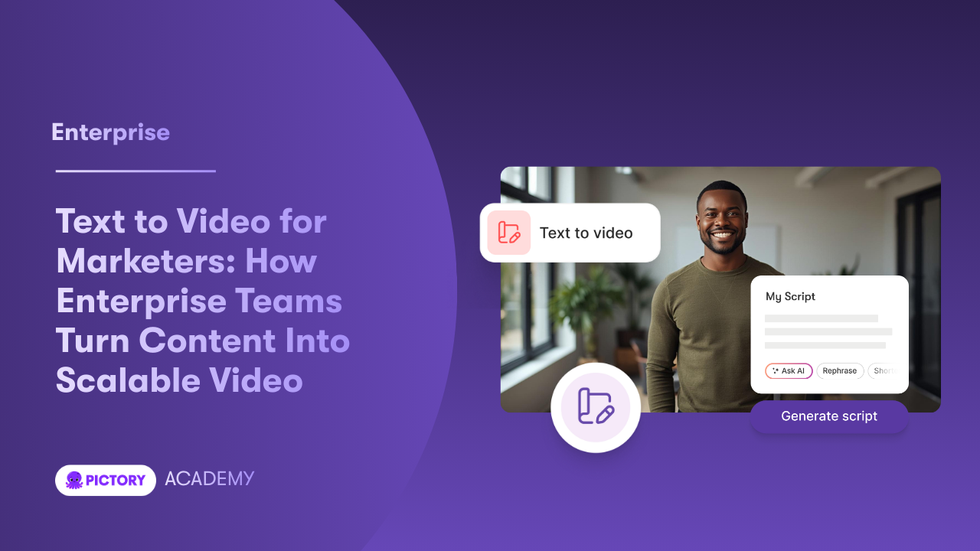Click the PICTORY wordmark
The height and width of the screenshot is (551, 980).
pos(115,480)
